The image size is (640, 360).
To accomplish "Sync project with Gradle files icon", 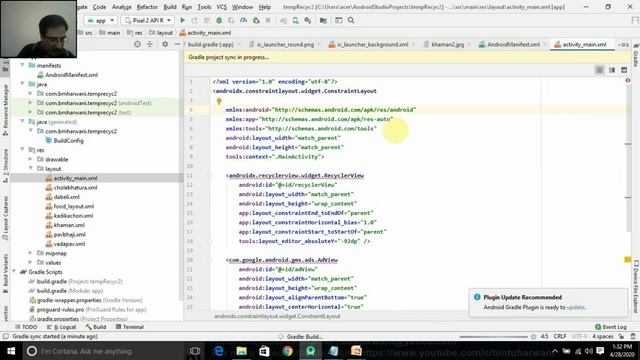I will click(x=283, y=20).
